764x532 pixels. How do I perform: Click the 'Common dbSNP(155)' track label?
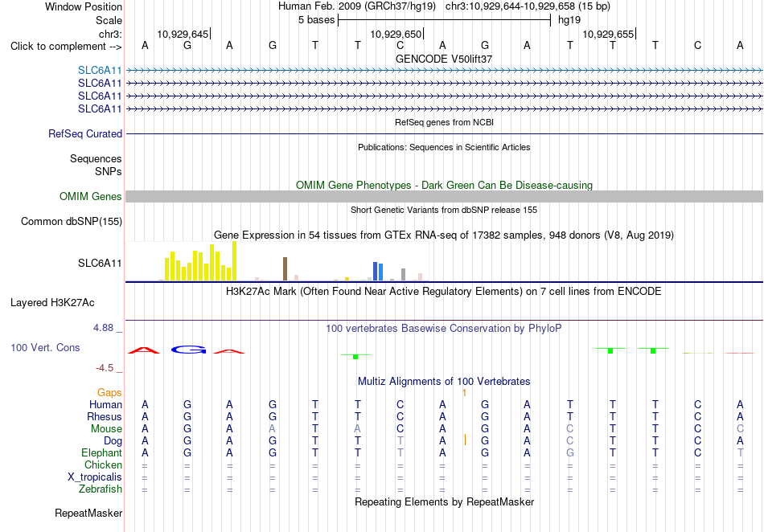pyautogui.click(x=71, y=222)
